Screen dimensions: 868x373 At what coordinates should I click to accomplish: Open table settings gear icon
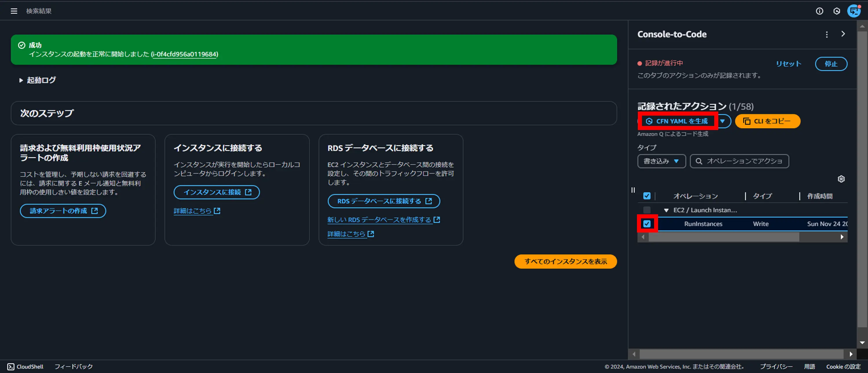pyautogui.click(x=841, y=179)
